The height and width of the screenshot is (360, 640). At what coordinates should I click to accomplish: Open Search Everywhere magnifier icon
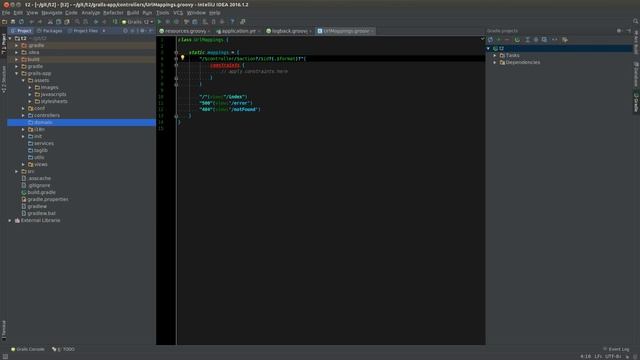point(636,21)
